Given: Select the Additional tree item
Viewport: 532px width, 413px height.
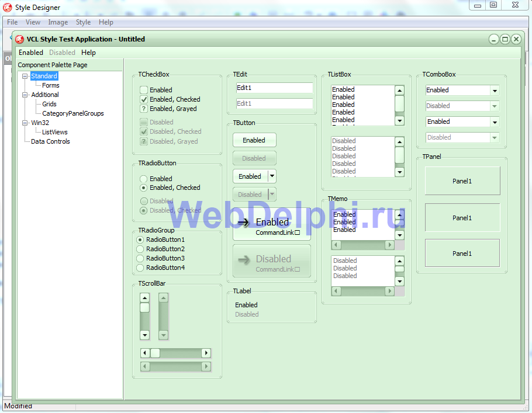Looking at the screenshot, I should [x=45, y=95].
